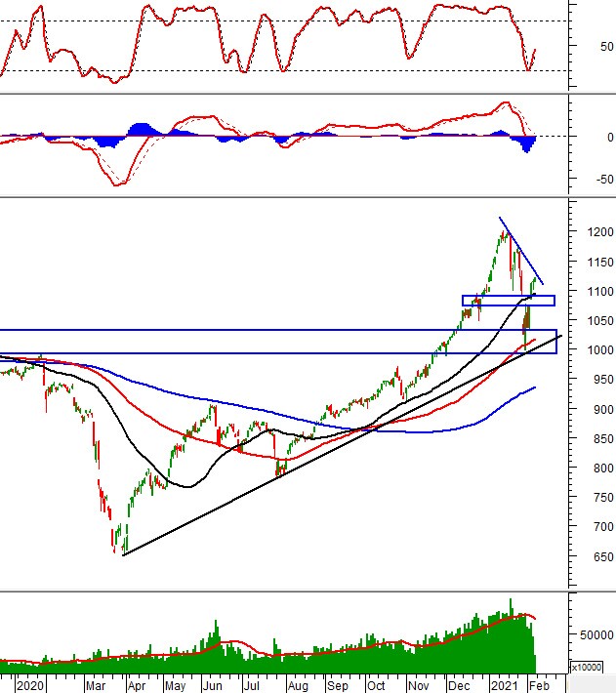This screenshot has width=616, height=693.
Task: Click the 750 price axis label
Action: pyautogui.click(x=603, y=497)
